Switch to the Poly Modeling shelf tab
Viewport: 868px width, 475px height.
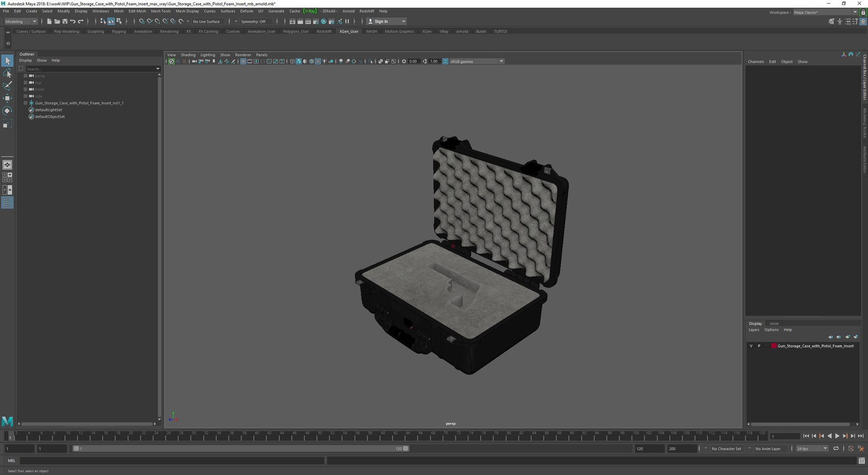66,32
